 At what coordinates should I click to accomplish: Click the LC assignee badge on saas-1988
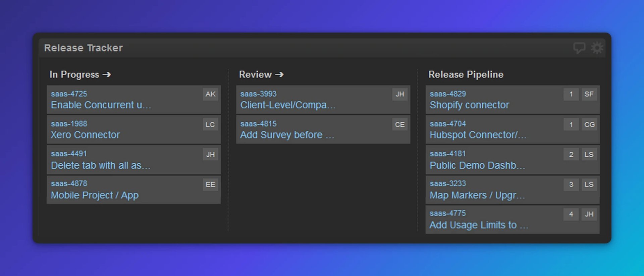(210, 125)
